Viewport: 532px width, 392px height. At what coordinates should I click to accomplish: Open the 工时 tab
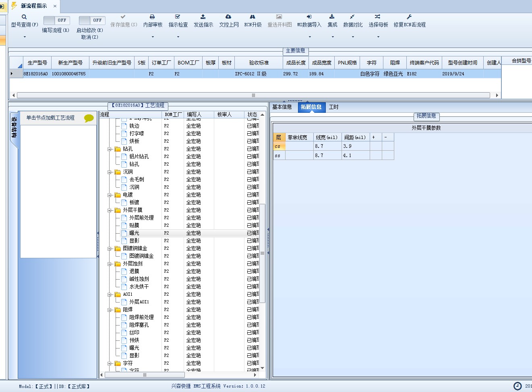coord(334,107)
